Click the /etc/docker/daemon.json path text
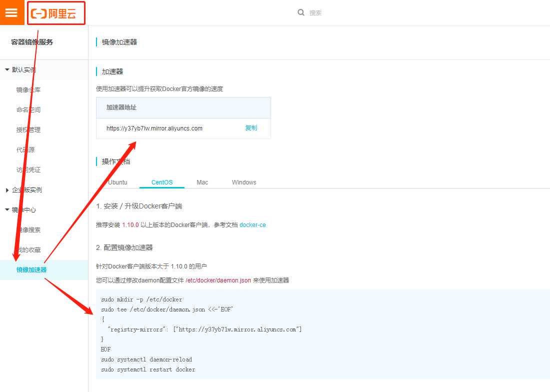 218,280
